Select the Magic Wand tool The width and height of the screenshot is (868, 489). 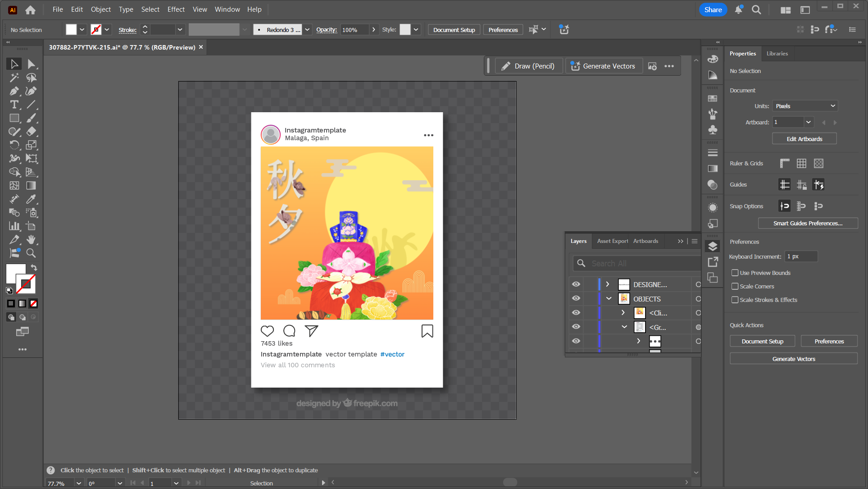(14, 78)
